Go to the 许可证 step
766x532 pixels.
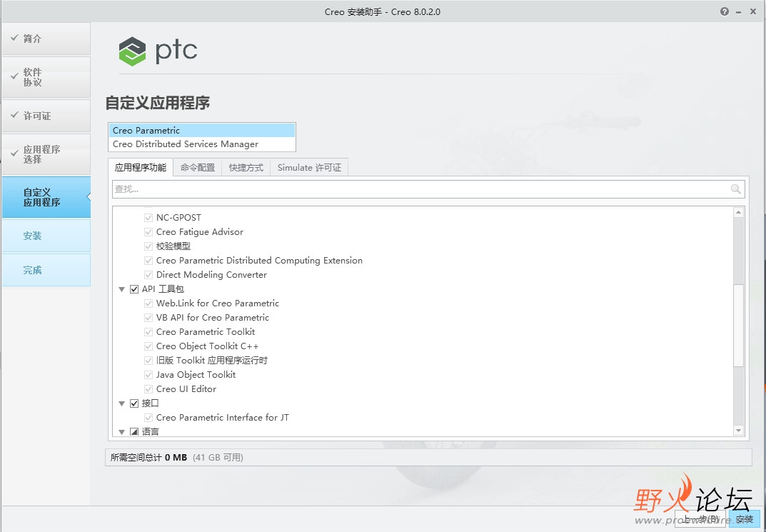pos(46,116)
